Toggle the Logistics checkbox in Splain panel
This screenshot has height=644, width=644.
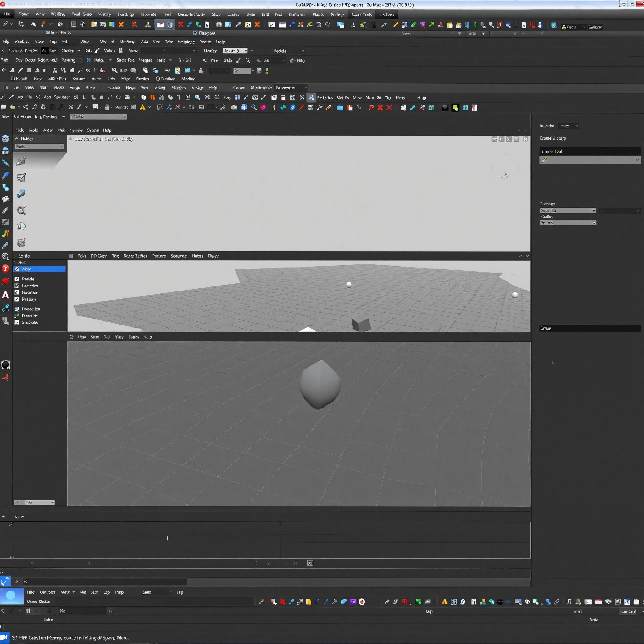click(x=17, y=286)
